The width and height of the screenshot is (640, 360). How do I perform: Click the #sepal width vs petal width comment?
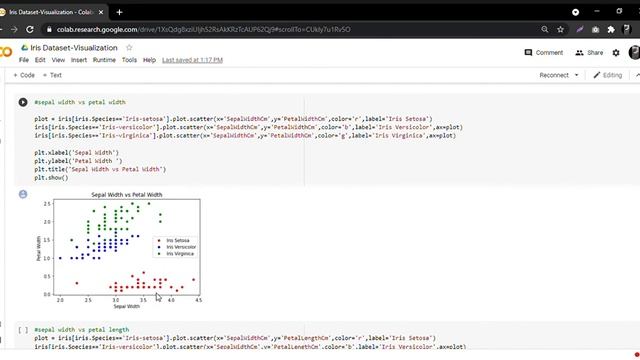pos(80,102)
